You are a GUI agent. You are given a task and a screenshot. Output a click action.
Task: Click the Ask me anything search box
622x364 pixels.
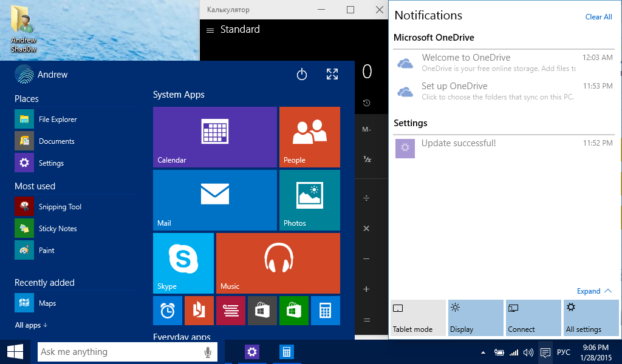[128, 352]
